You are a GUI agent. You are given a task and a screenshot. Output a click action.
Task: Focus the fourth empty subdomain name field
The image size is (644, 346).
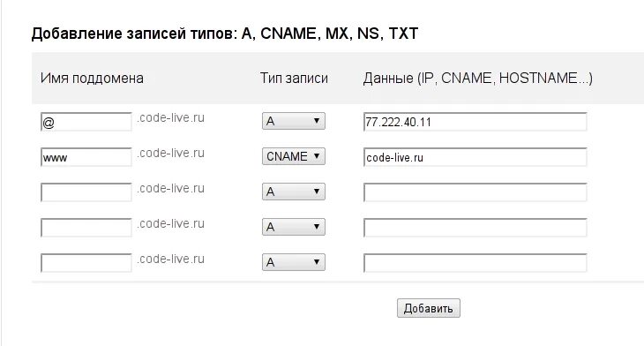(86, 228)
